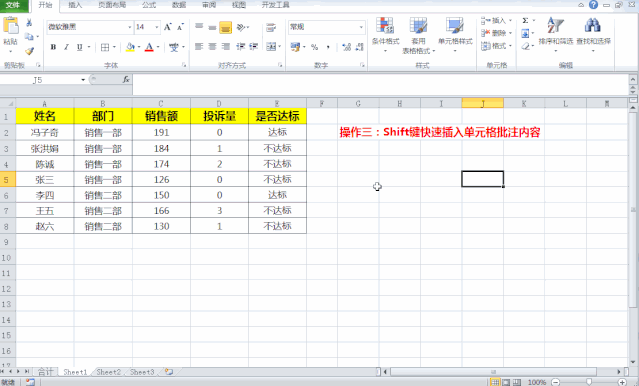Open the File tab
This screenshot has width=639, height=386.
(x=13, y=5)
